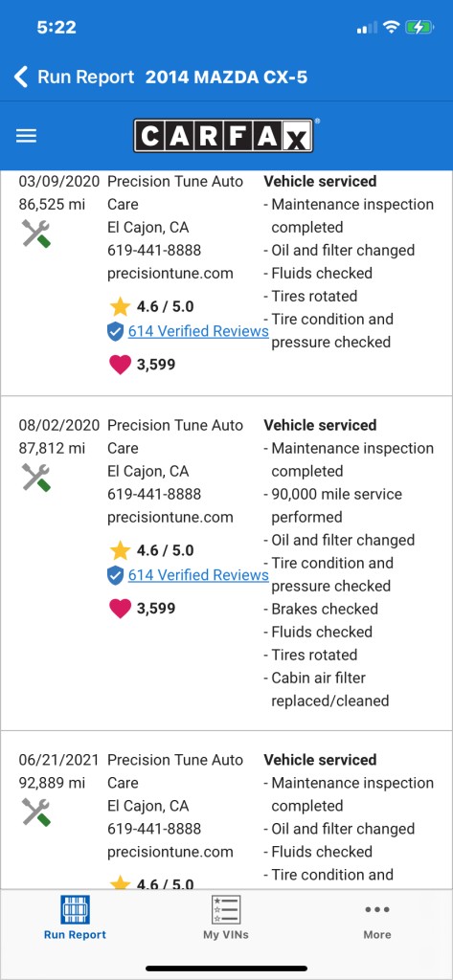
Task: Open 614 Verified Reviews link in 03/09/2020 entry
Action: [x=198, y=331]
